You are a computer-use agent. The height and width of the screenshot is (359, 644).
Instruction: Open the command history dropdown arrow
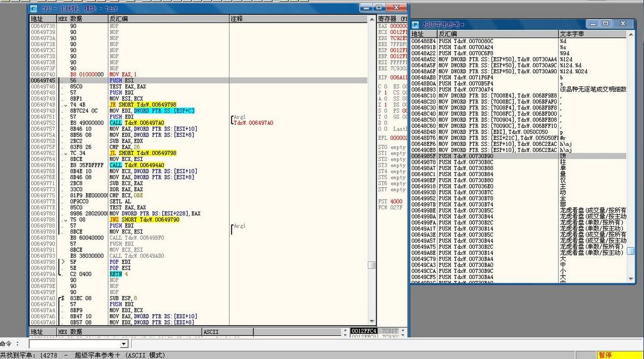(124, 344)
